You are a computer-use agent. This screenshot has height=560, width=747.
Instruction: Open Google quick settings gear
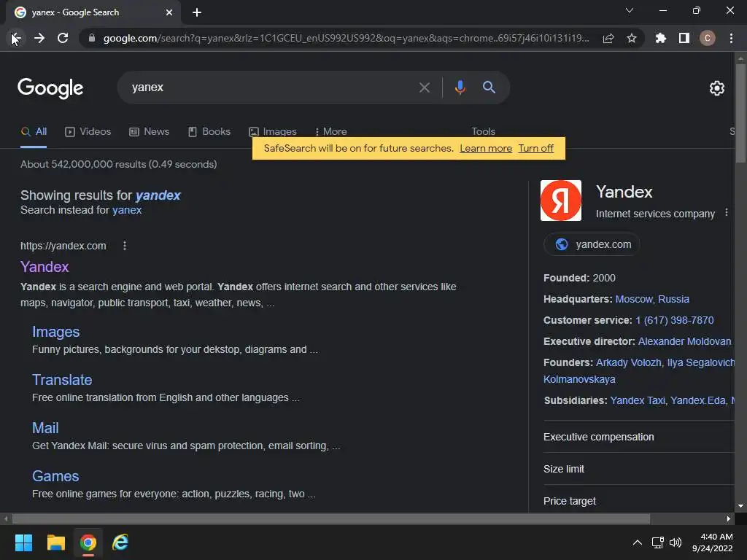click(717, 88)
